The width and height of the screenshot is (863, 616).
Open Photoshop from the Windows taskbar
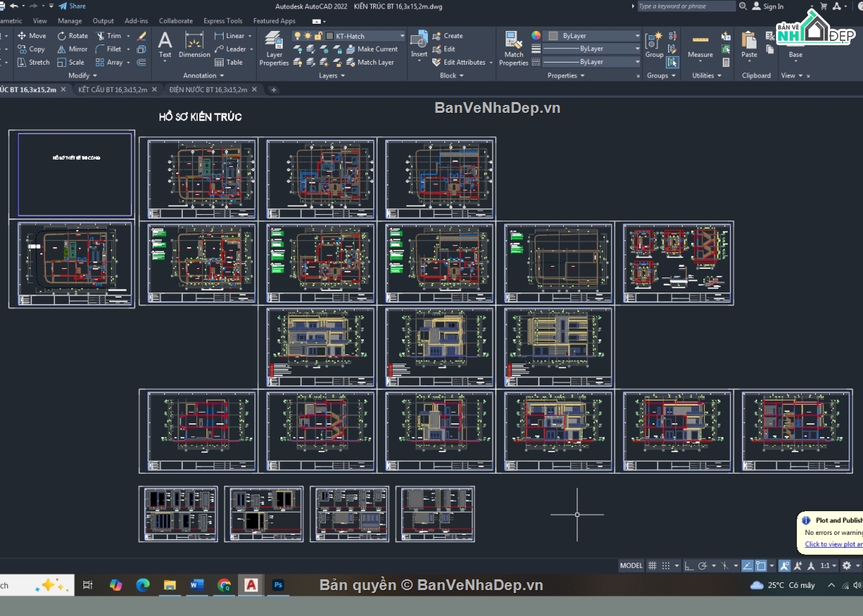pos(278,586)
